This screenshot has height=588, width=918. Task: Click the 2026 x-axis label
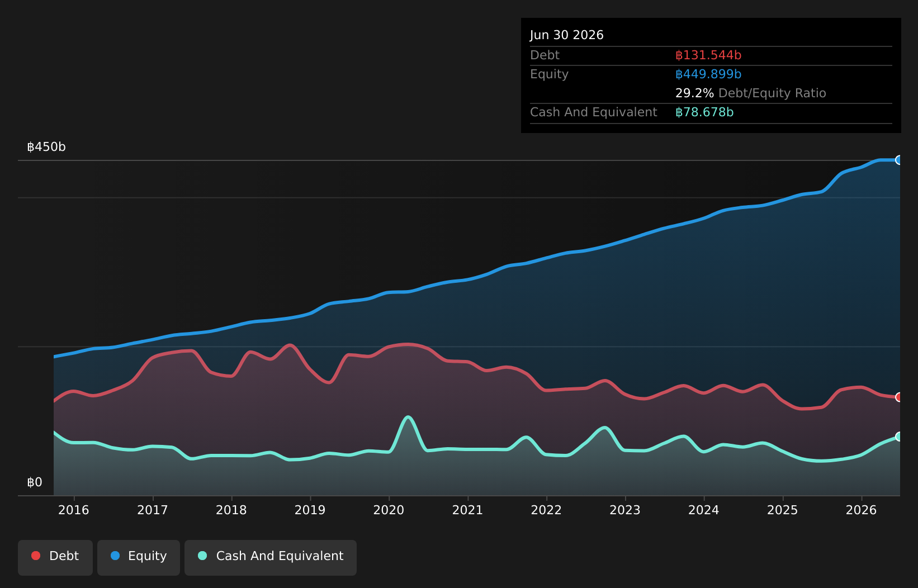(862, 510)
